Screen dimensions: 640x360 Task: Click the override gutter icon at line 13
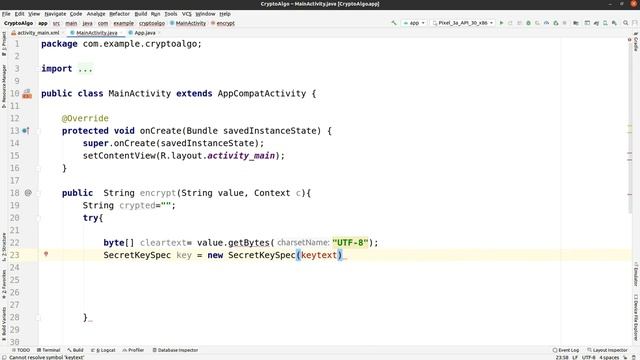click(26, 131)
